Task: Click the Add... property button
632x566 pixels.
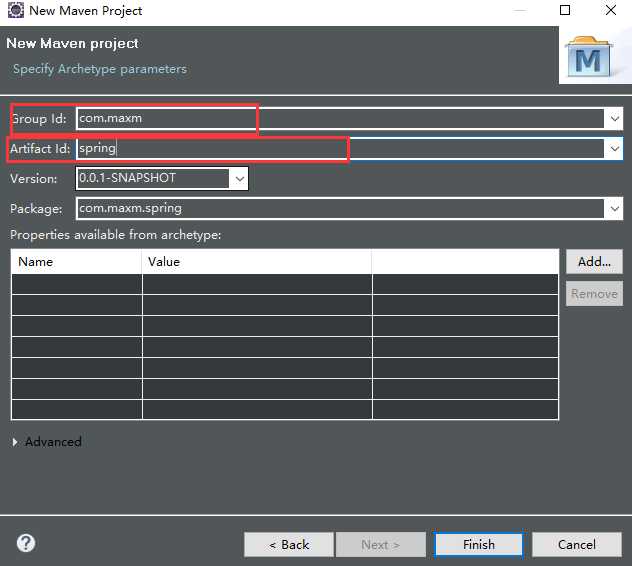Action: tap(594, 262)
